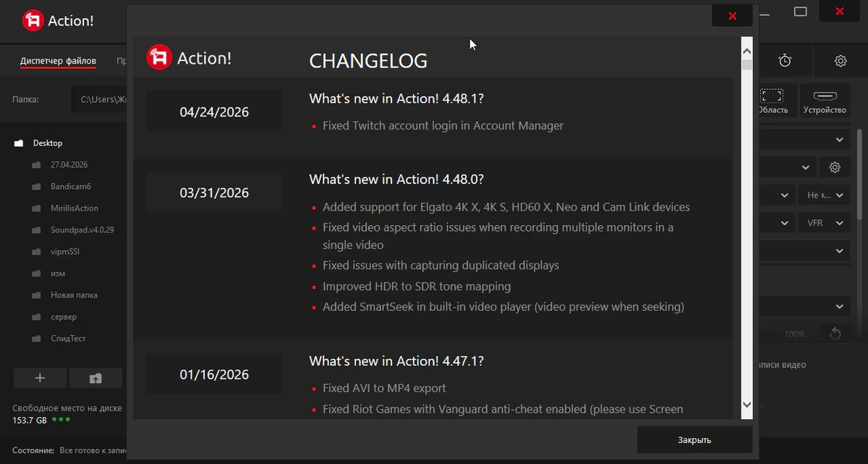Select the Устройство device recording mode
The image size is (868, 464).
click(x=825, y=100)
